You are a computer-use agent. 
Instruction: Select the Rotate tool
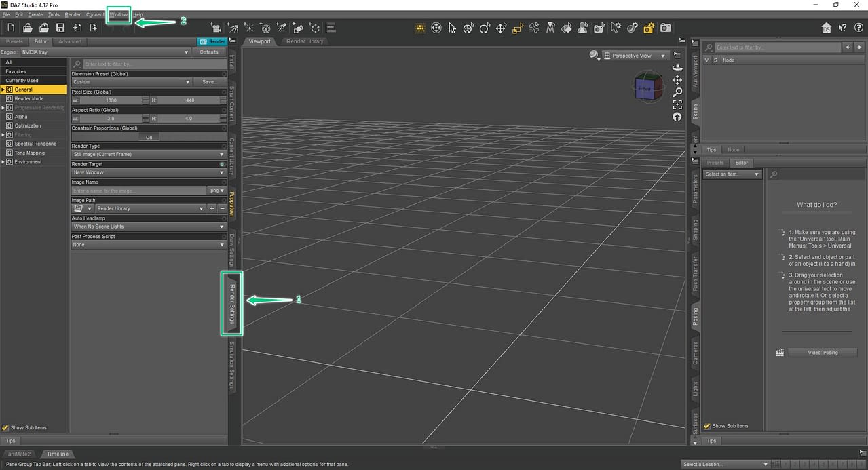pos(484,28)
